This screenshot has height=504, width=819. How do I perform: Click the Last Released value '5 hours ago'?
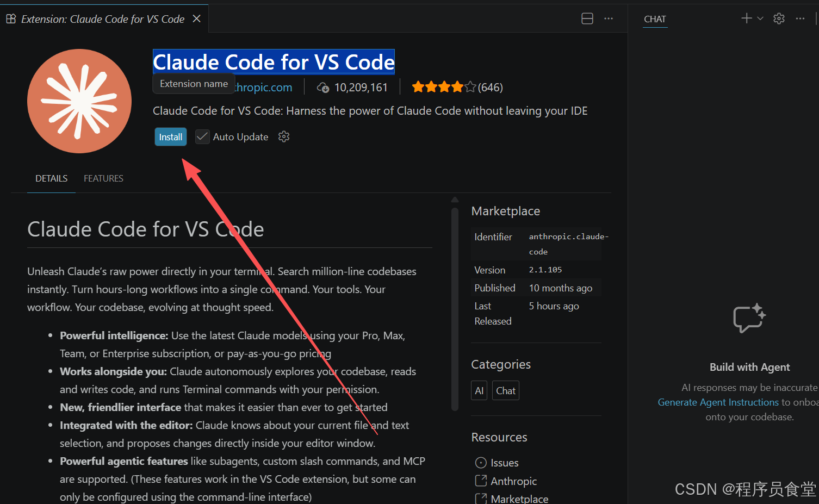(x=554, y=306)
